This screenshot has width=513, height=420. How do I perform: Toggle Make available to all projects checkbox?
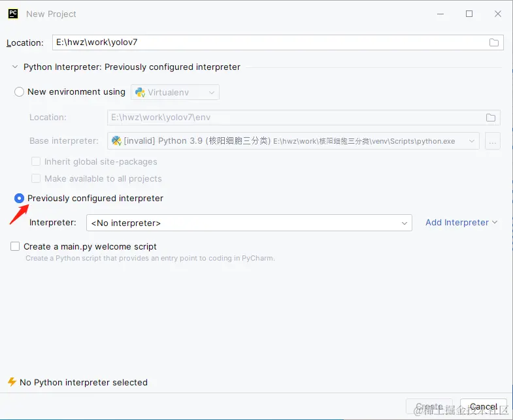point(36,178)
